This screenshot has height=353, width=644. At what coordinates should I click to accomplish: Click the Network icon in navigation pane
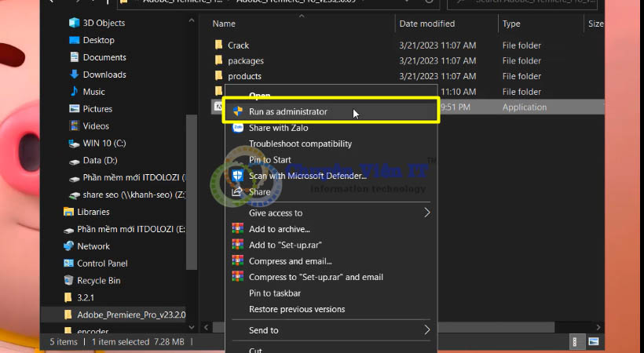click(69, 246)
